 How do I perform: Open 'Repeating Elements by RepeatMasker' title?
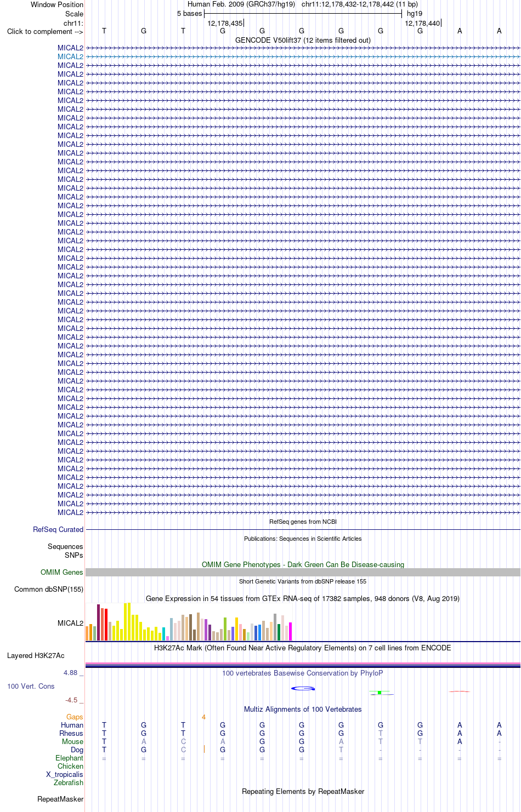[x=303, y=791]
